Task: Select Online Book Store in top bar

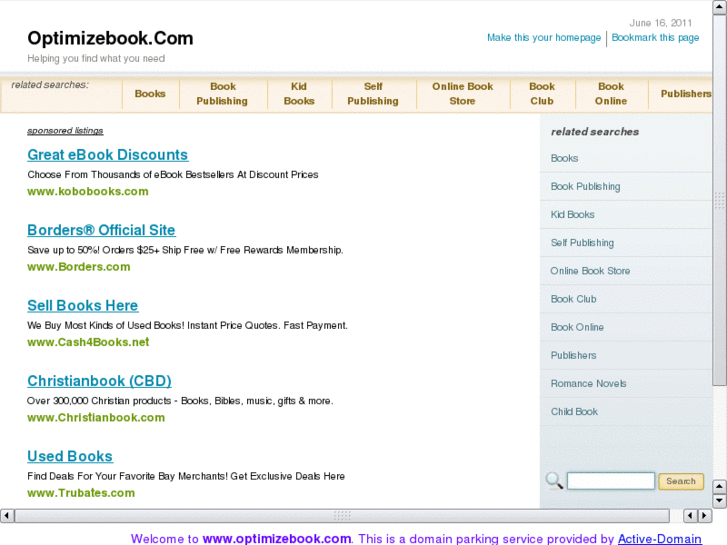Action: click(x=462, y=94)
